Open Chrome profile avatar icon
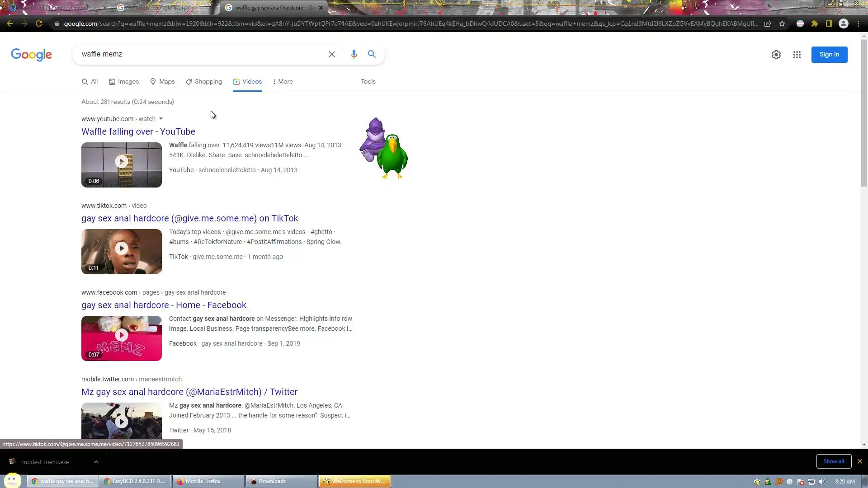 click(x=843, y=23)
